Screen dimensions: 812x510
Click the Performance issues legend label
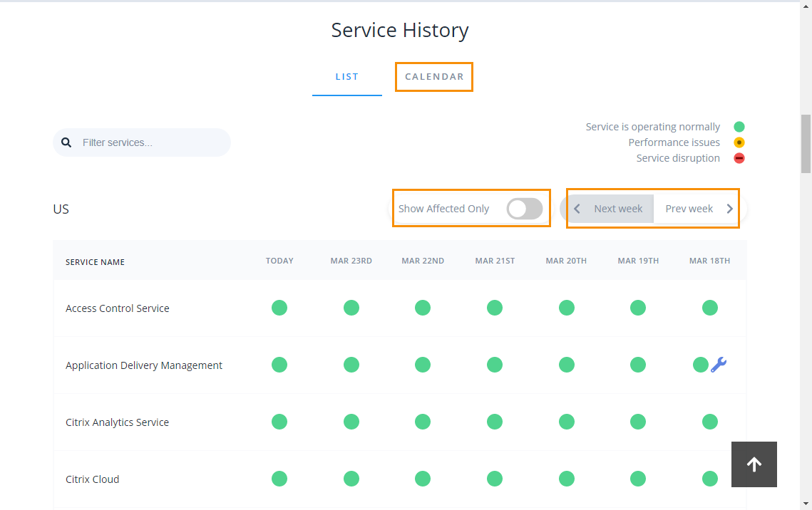point(674,142)
